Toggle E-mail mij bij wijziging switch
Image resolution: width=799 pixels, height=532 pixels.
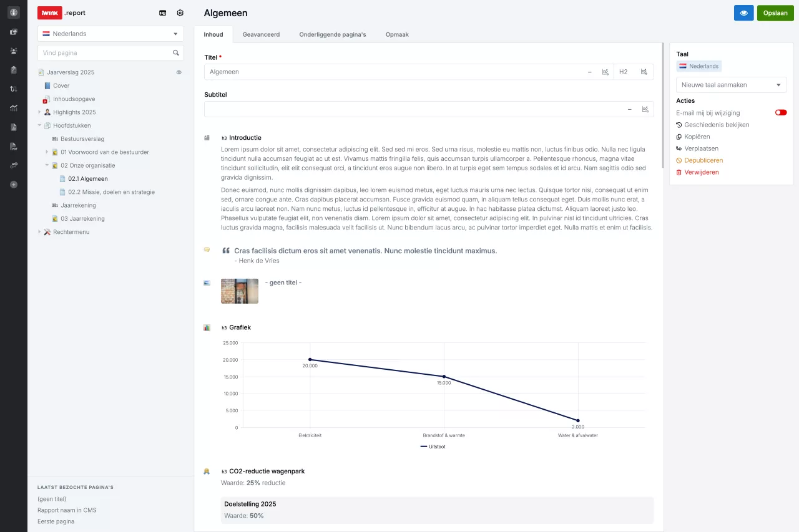tap(780, 113)
